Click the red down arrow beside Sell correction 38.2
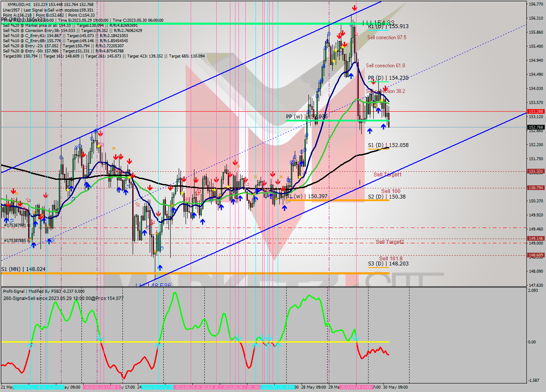Image resolution: width=546 pixels, height=392 pixels. [385, 88]
